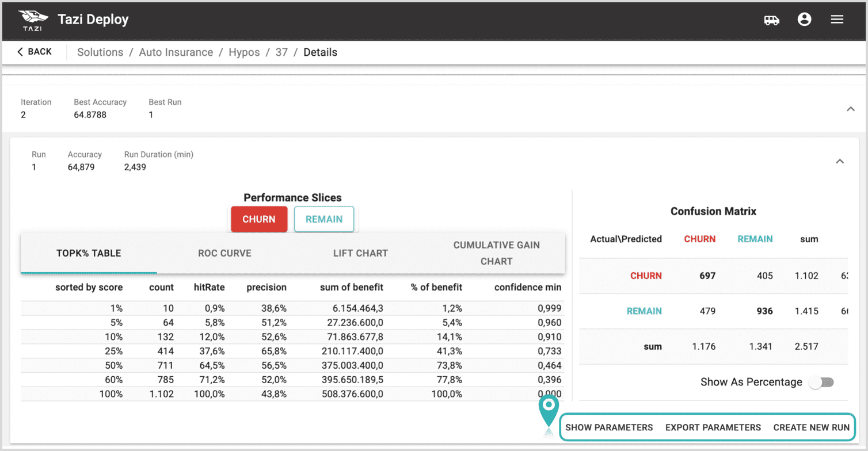Select the 100% row in table
The width and height of the screenshot is (868, 451).
coord(292,394)
